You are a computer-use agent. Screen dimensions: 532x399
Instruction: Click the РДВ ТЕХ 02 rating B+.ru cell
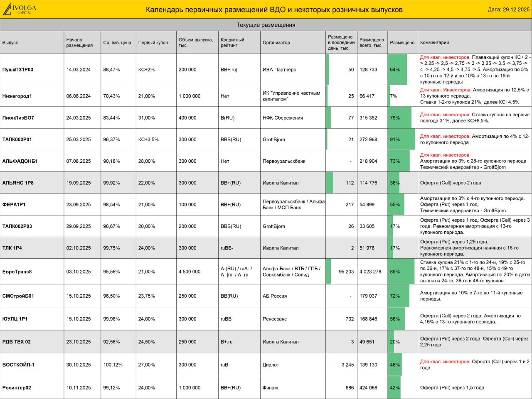(239, 342)
